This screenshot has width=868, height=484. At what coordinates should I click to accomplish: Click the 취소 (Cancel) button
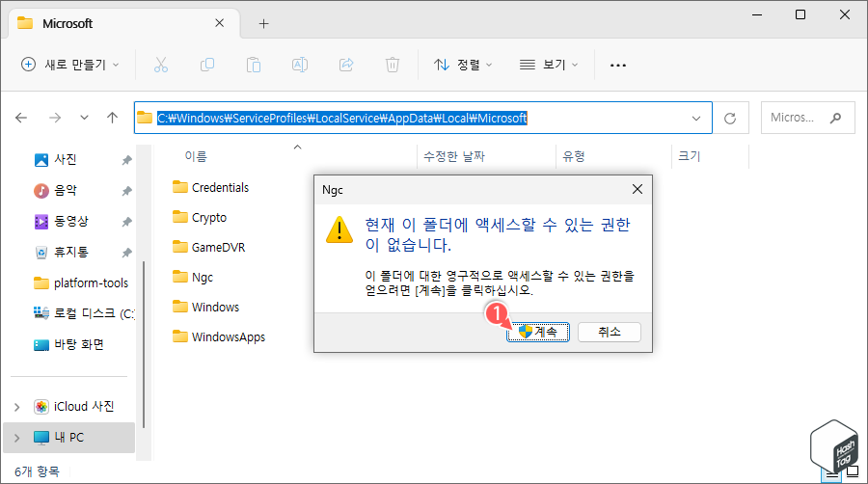point(610,332)
